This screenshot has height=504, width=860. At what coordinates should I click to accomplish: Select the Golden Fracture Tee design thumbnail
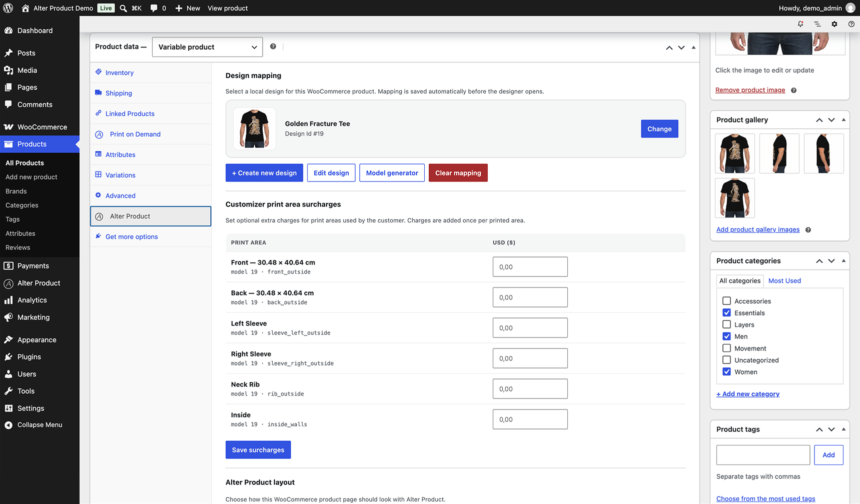point(255,129)
